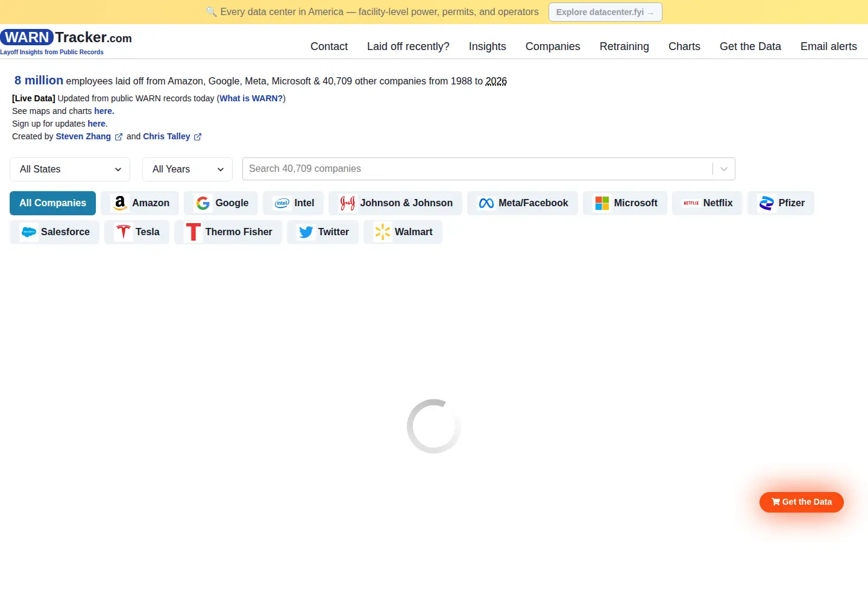
Task: Choose the Thermo Fisher filter
Action: tap(228, 232)
